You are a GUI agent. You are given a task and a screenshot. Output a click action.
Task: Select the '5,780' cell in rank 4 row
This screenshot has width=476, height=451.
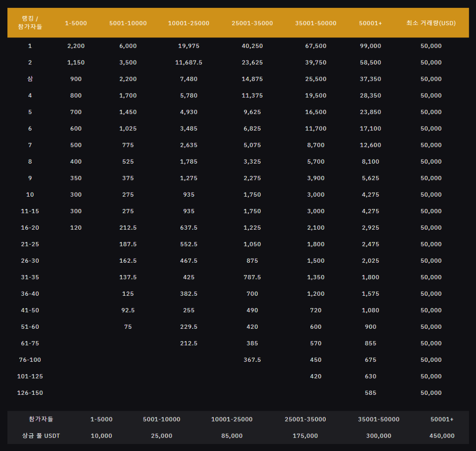tap(189, 95)
